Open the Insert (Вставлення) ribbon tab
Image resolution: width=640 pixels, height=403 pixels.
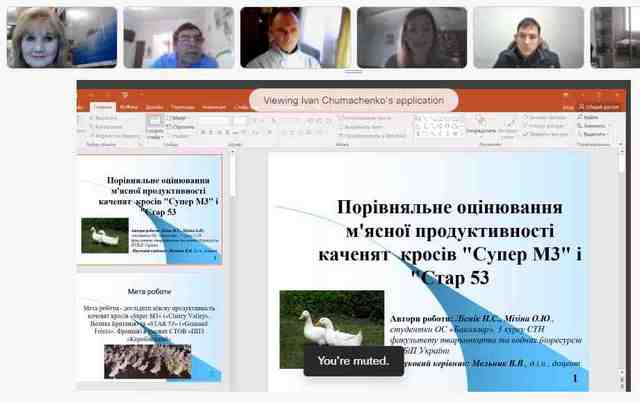pyautogui.click(x=129, y=107)
